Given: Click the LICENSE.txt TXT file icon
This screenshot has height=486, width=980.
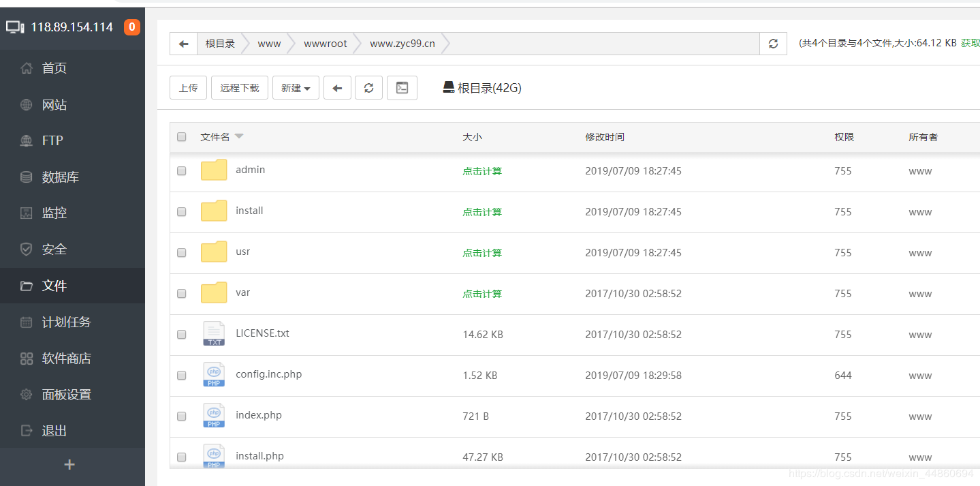Looking at the screenshot, I should click(x=214, y=333).
